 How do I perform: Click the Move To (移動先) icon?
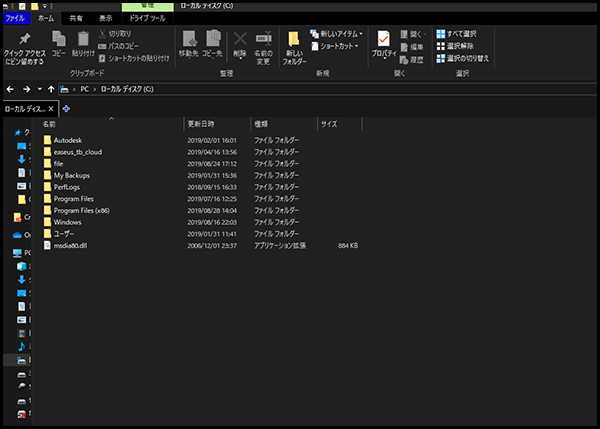pos(188,40)
